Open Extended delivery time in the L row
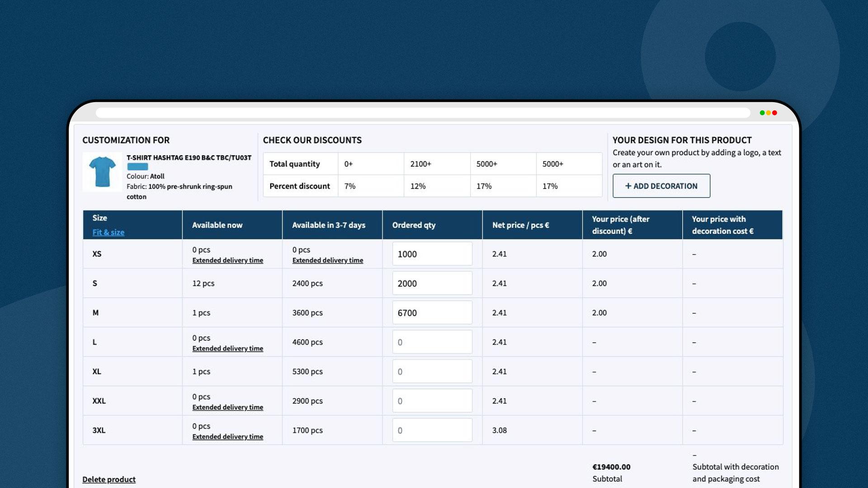This screenshot has height=488, width=868. (227, 348)
